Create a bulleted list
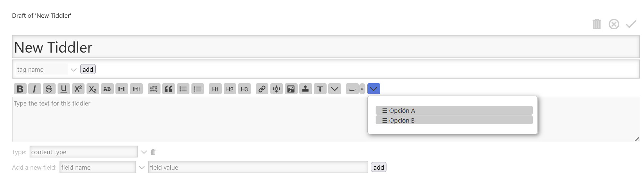The image size is (644, 190). [183, 89]
